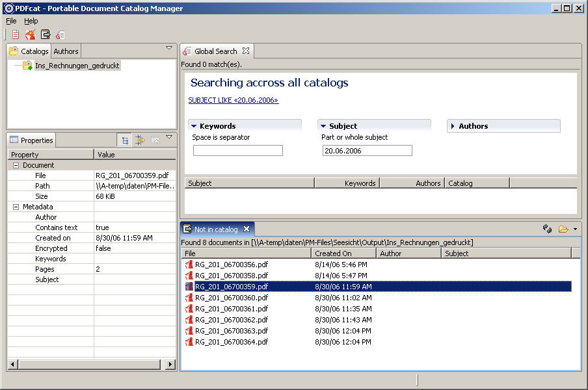Click the Value column header in Properties

(135, 154)
